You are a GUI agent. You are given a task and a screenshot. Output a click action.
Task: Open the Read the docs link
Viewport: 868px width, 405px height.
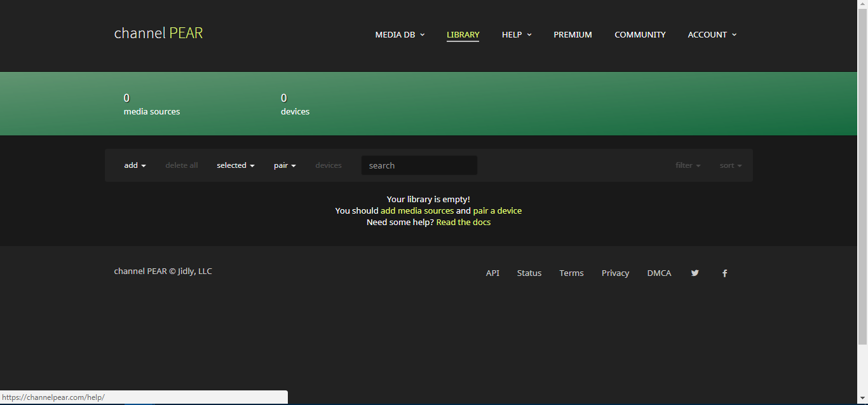click(x=463, y=222)
